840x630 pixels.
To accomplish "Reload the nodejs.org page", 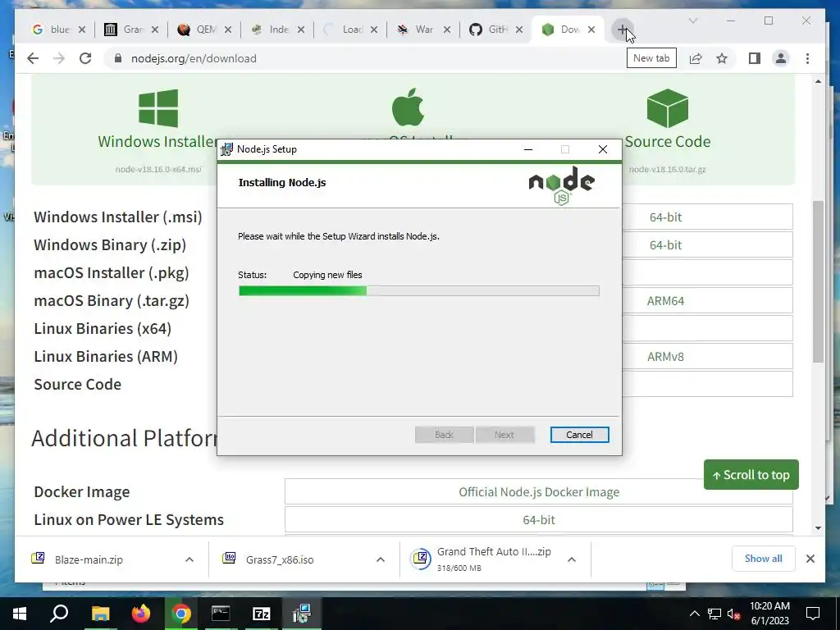I will tap(85, 58).
